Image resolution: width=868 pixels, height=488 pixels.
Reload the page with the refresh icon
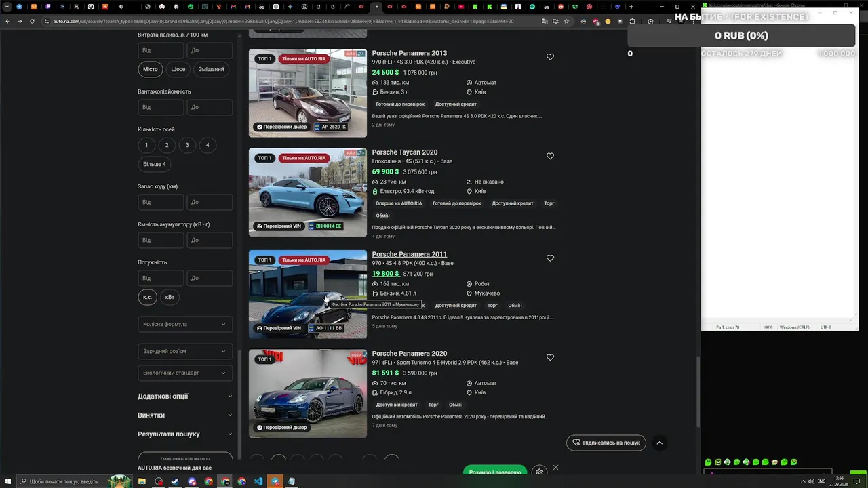[33, 21]
